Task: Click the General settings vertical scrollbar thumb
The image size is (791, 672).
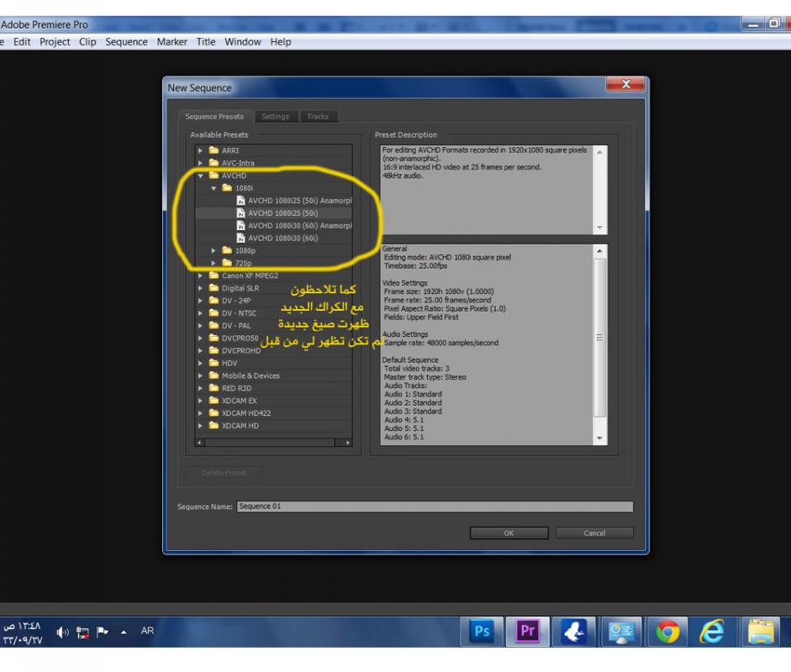Action: tap(600, 338)
